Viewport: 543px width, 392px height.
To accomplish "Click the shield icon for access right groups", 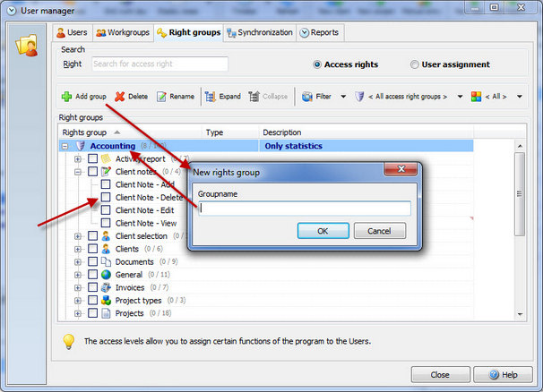I will point(359,97).
